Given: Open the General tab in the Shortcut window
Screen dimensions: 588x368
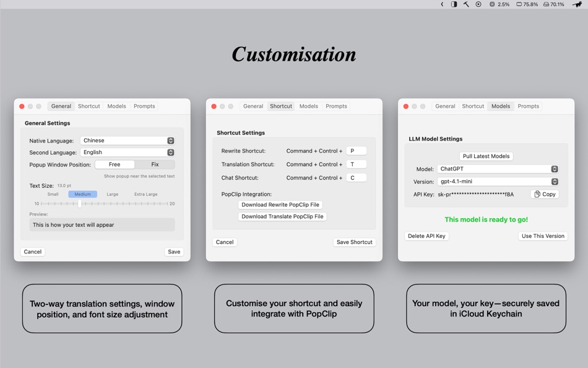Looking at the screenshot, I should [x=253, y=106].
